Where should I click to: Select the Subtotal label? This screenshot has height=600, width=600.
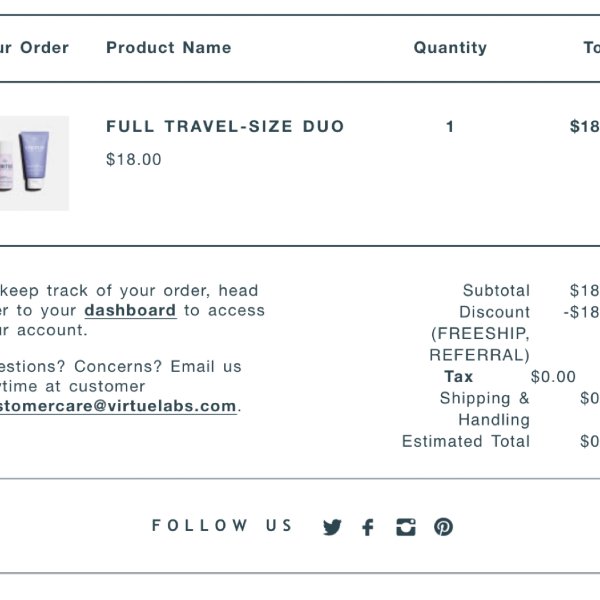[x=496, y=290]
